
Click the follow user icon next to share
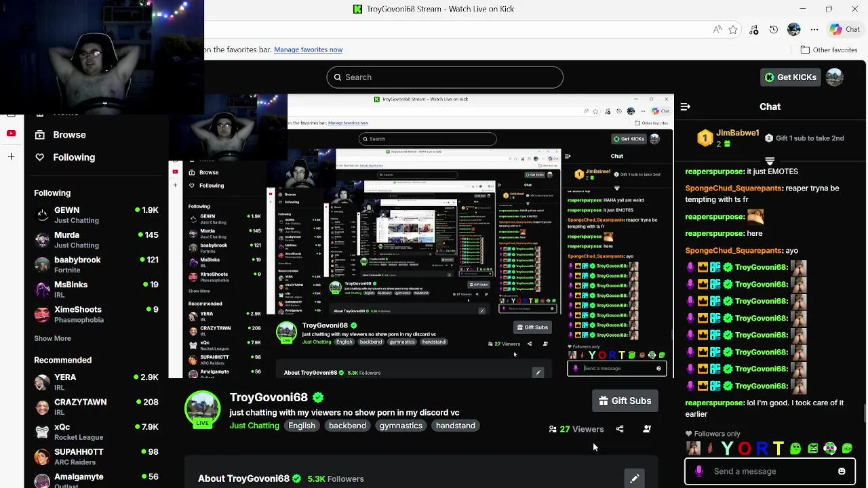point(647,429)
